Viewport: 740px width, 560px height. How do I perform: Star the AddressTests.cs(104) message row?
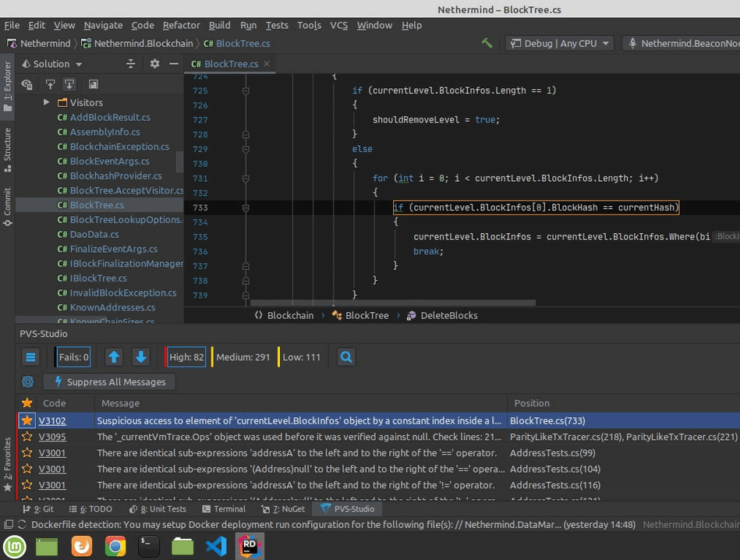point(27,469)
